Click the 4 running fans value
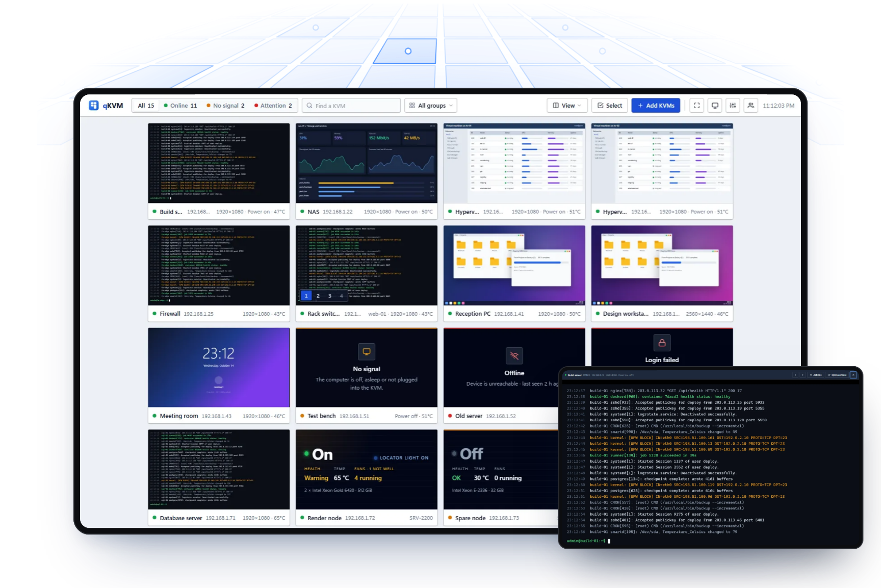 368,478
